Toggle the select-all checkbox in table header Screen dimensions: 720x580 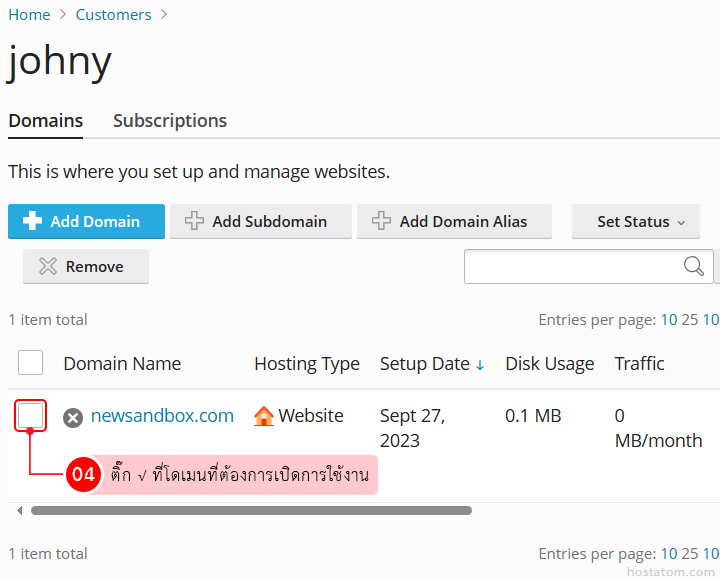click(x=31, y=363)
